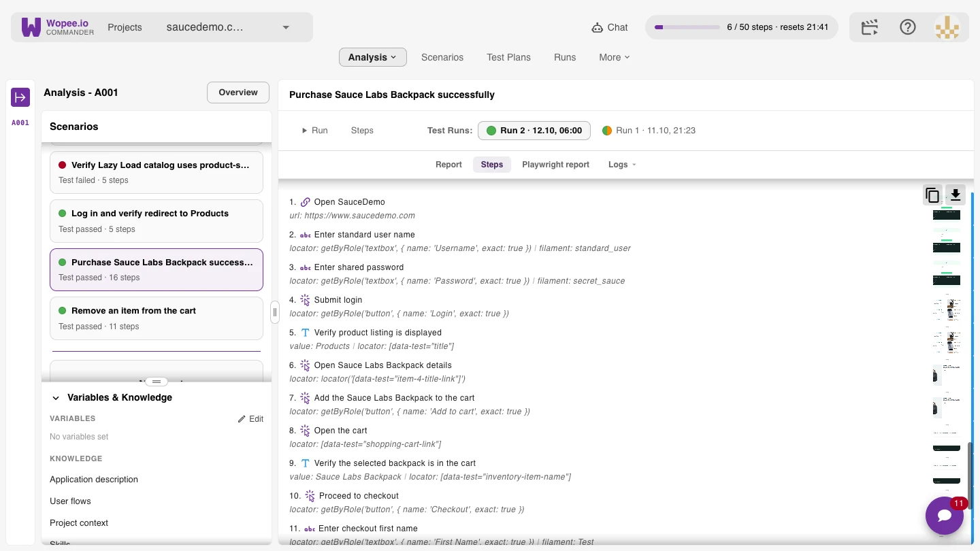Go to the Test Plans tab
Screen dimensions: 980x551
508,57
